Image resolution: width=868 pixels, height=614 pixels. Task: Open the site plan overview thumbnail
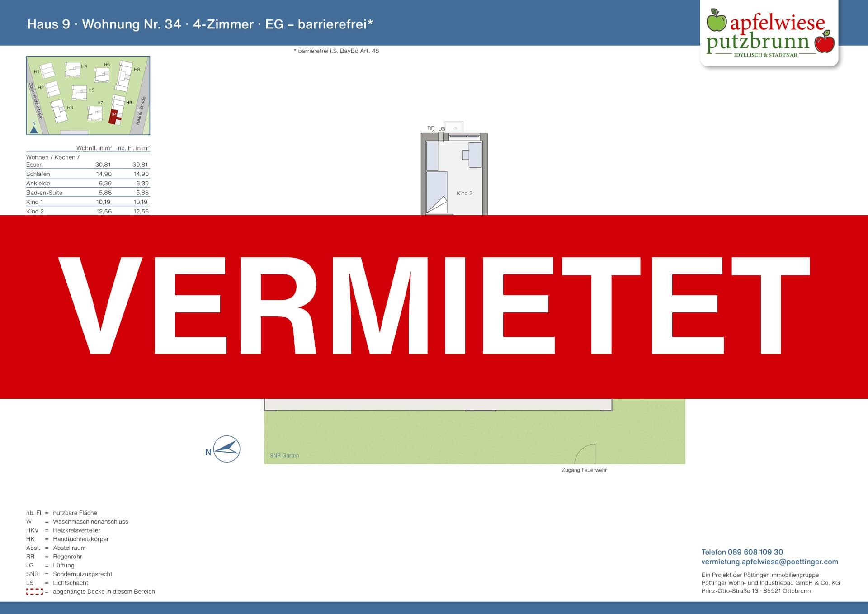coord(88,95)
